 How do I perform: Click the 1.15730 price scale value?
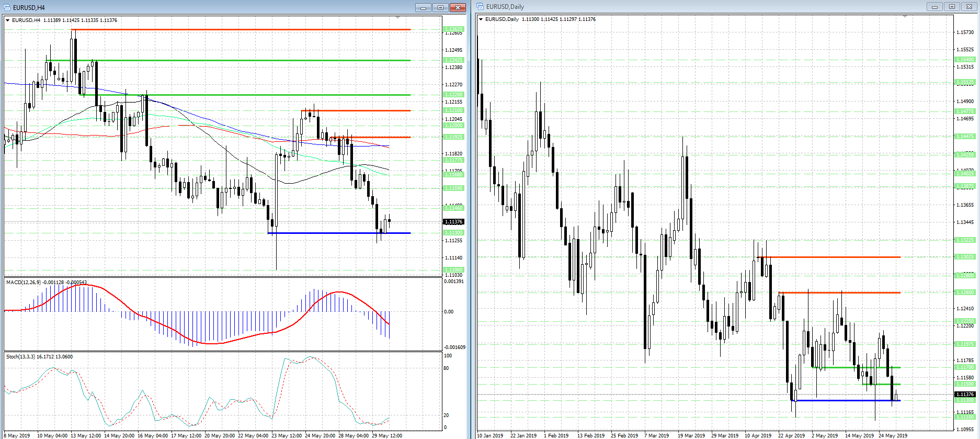(965, 32)
